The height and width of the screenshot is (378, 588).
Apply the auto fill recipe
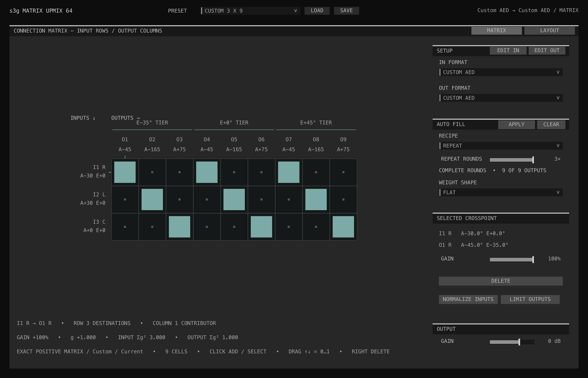click(x=516, y=124)
